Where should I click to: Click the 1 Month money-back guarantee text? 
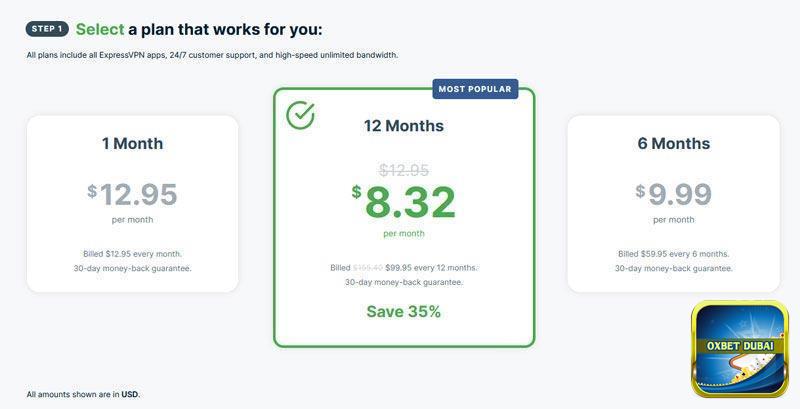tap(132, 268)
